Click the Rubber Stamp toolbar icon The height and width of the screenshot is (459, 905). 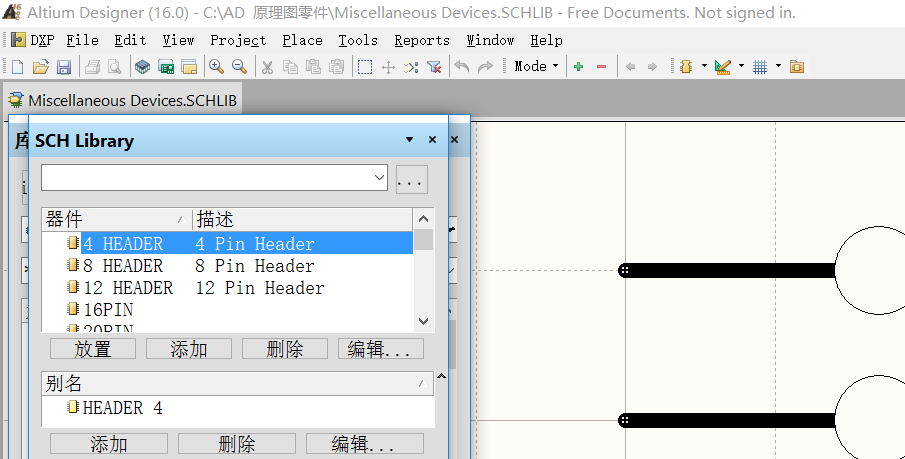336,67
